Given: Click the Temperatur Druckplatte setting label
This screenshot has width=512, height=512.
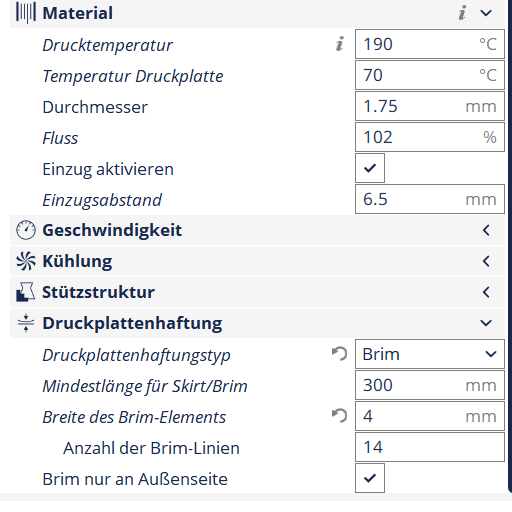Looking at the screenshot, I should [x=133, y=76].
